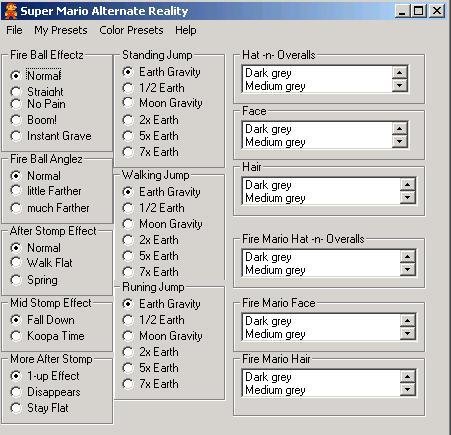
Task: Open the File menu
Action: [x=14, y=30]
